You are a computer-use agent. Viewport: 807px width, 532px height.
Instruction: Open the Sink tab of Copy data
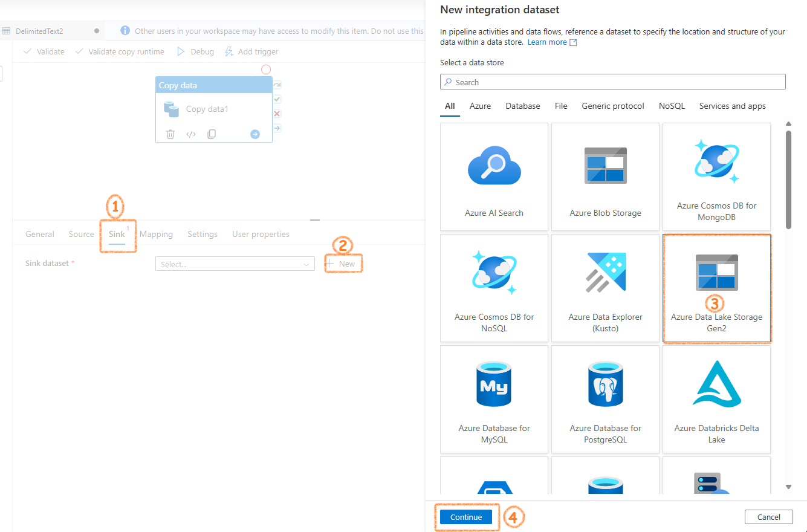click(117, 234)
